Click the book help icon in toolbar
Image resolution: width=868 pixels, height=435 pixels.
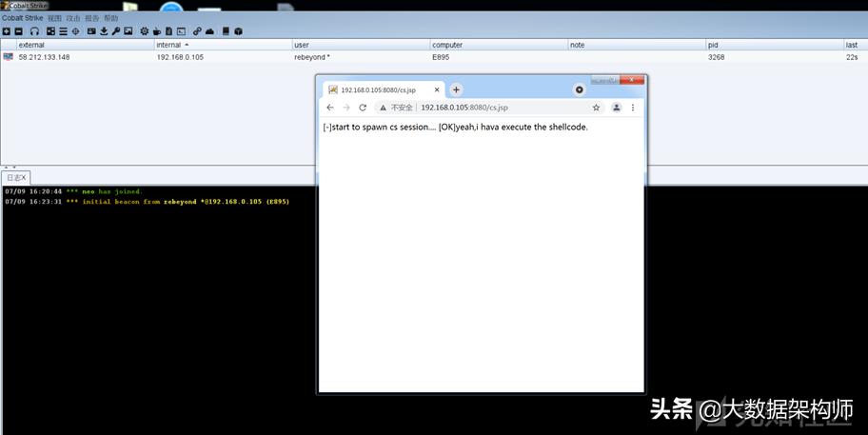tap(226, 31)
